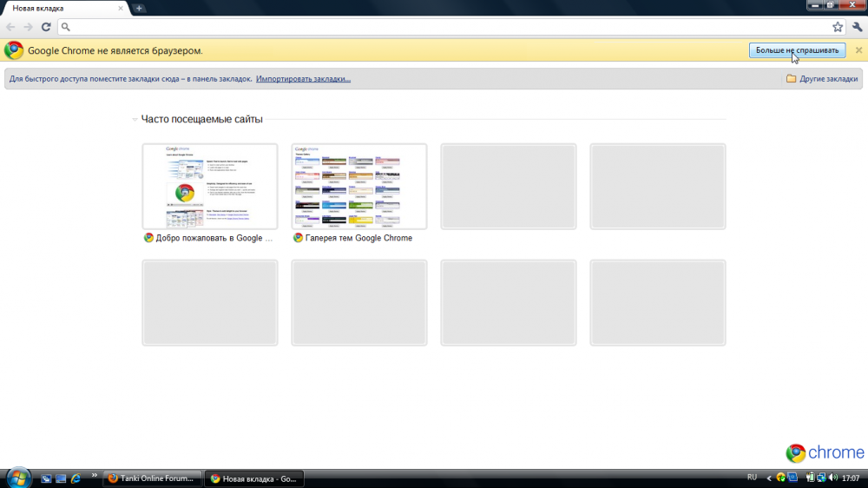This screenshot has width=868, height=488.
Task: Click the orange security tray icon
Action: point(781,478)
